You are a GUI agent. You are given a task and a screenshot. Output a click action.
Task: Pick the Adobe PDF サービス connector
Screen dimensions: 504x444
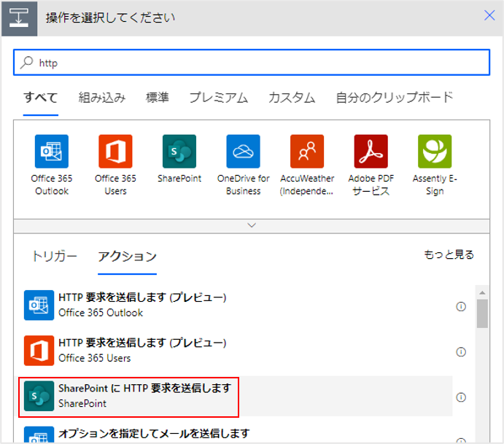pos(371,152)
